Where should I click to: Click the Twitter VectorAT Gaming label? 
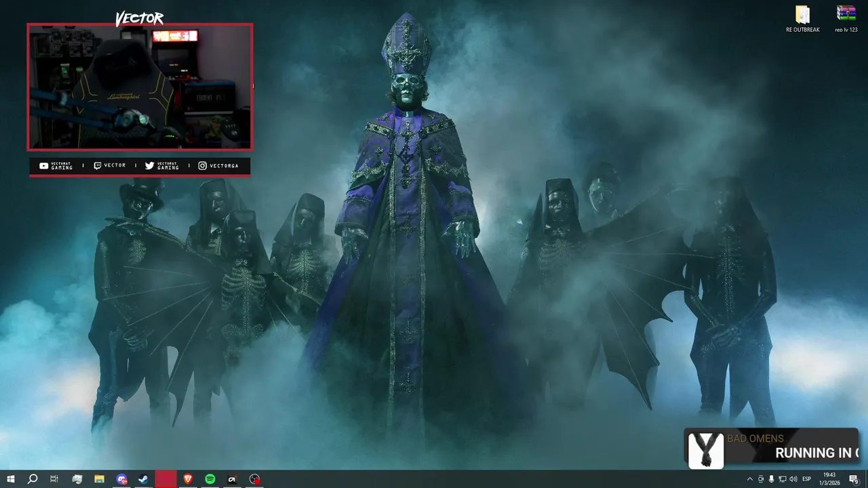point(162,165)
